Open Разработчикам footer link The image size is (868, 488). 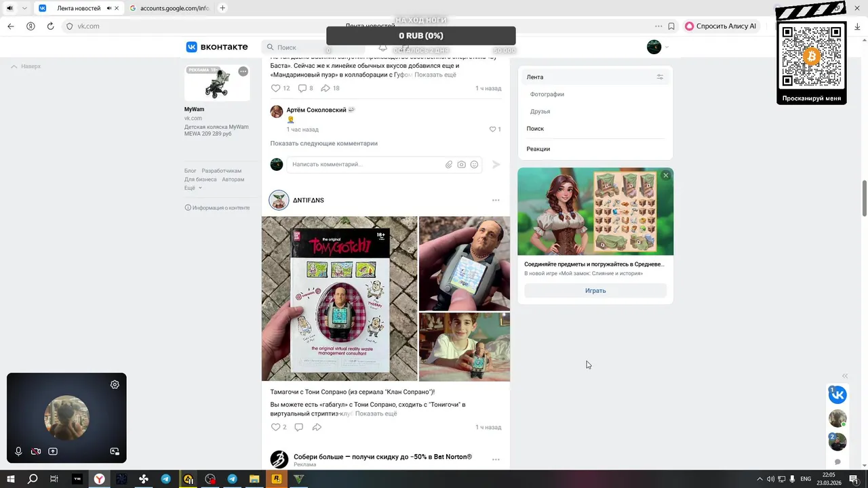point(222,171)
